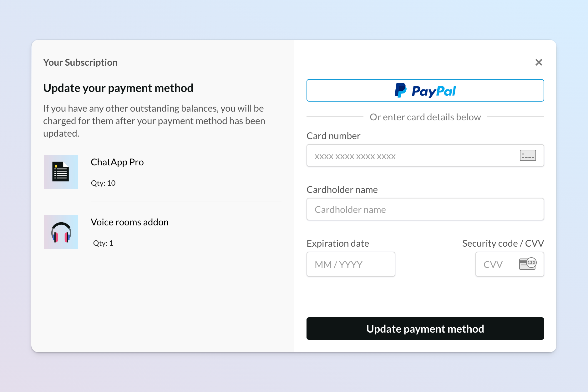This screenshot has width=588, height=392.
Task: Click the Voice rooms addon label
Action: [129, 222]
